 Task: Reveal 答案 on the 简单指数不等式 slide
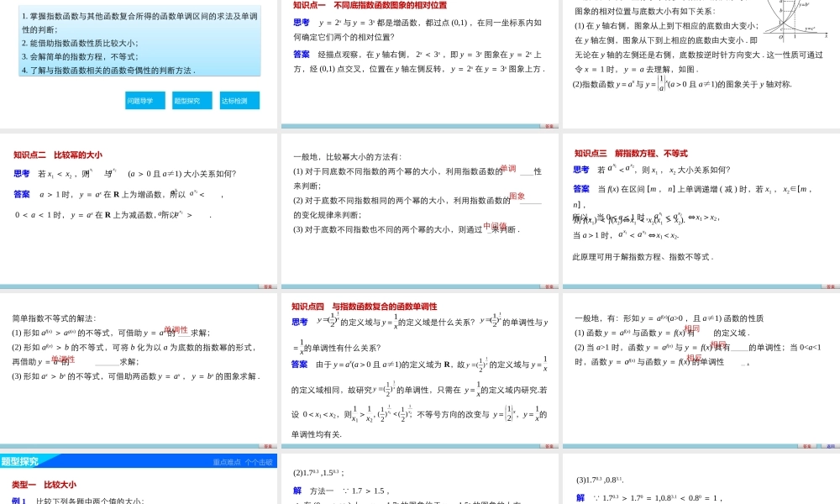(266, 446)
